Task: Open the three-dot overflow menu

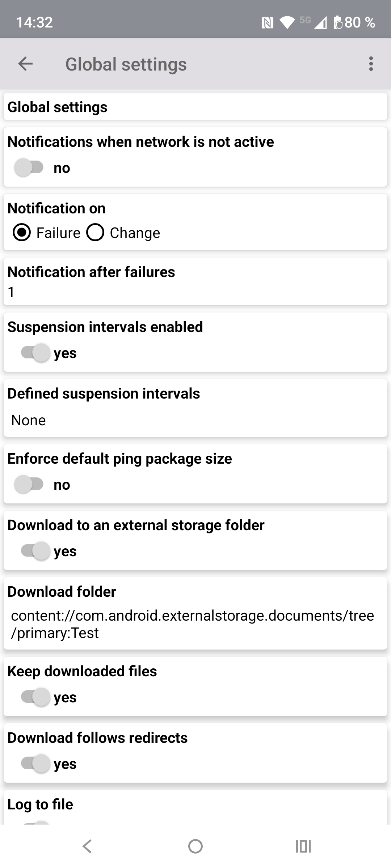Action: [x=371, y=64]
